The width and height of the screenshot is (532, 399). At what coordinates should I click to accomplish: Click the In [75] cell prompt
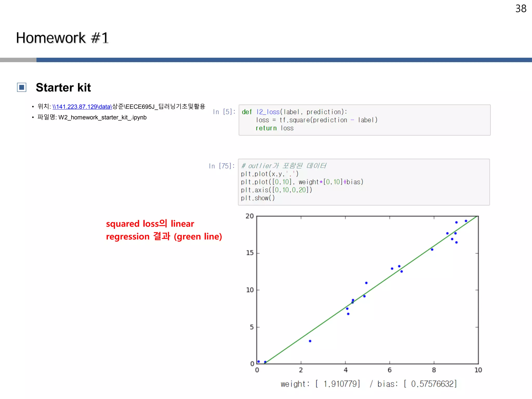point(222,166)
